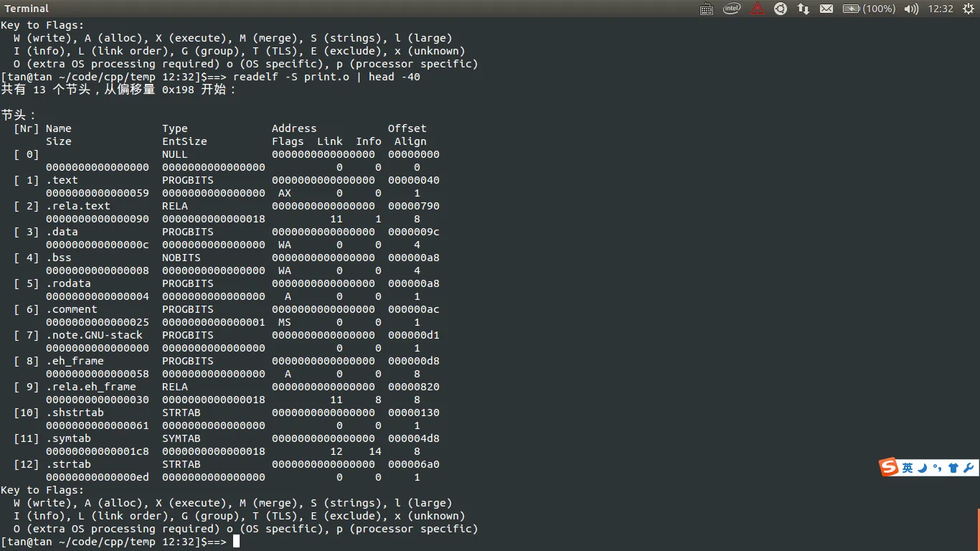Select the '.rela.text' section name
The height and width of the screenshot is (551, 980).
click(x=78, y=206)
